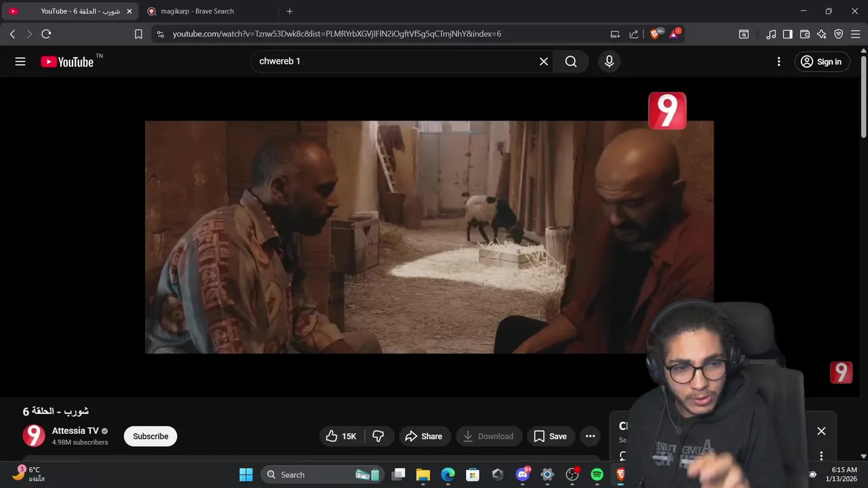The image size is (868, 488).
Task: Open Attessia TV channel name link
Action: click(75, 431)
